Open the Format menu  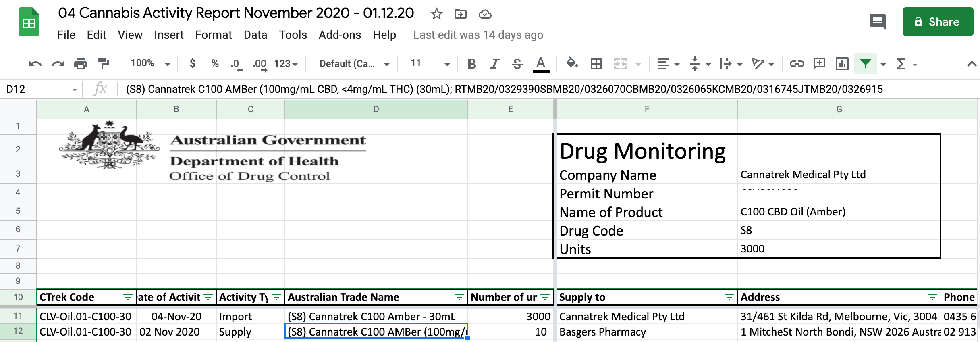(214, 35)
